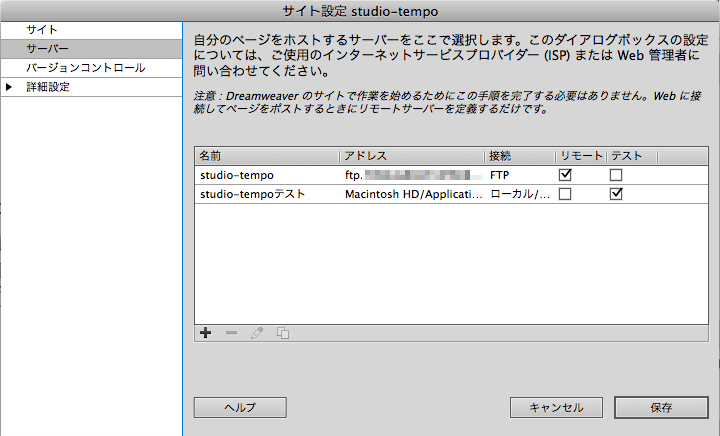Click the 保存 button
Image resolution: width=720 pixels, height=436 pixels.
click(x=661, y=408)
